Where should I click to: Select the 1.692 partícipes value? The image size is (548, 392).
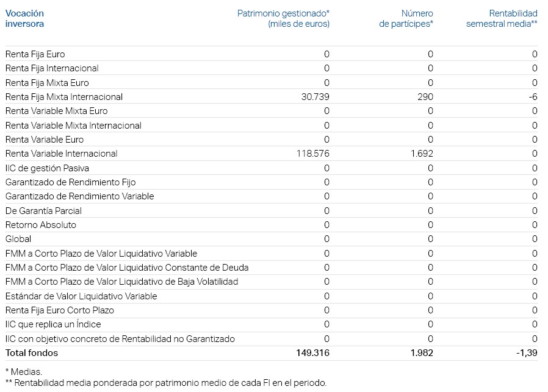pos(422,154)
